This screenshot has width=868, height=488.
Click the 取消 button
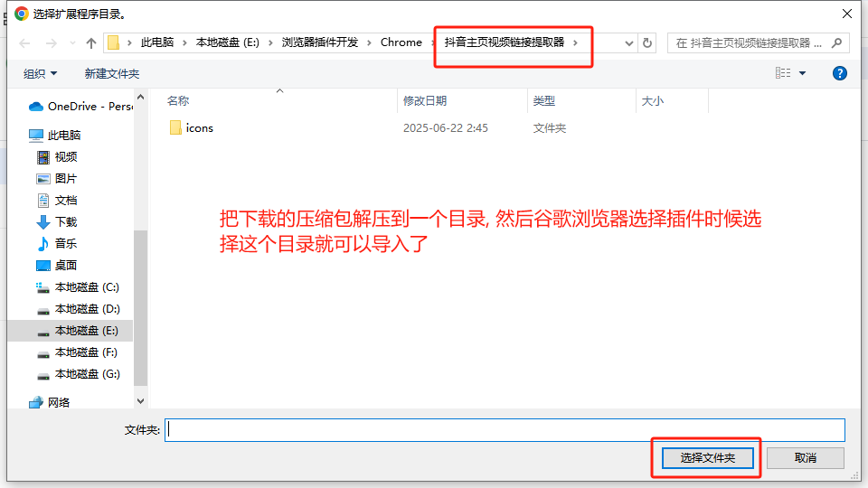tap(806, 458)
